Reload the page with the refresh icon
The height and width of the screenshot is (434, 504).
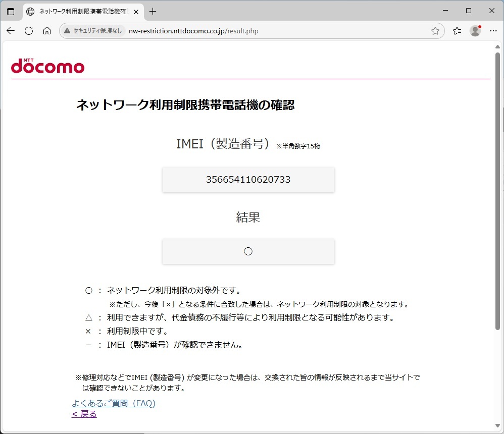[x=29, y=31]
